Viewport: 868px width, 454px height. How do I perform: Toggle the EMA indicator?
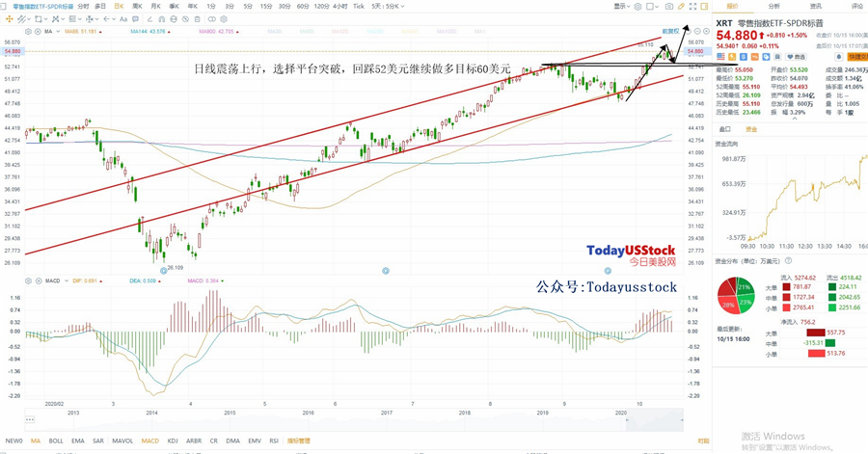(77, 441)
